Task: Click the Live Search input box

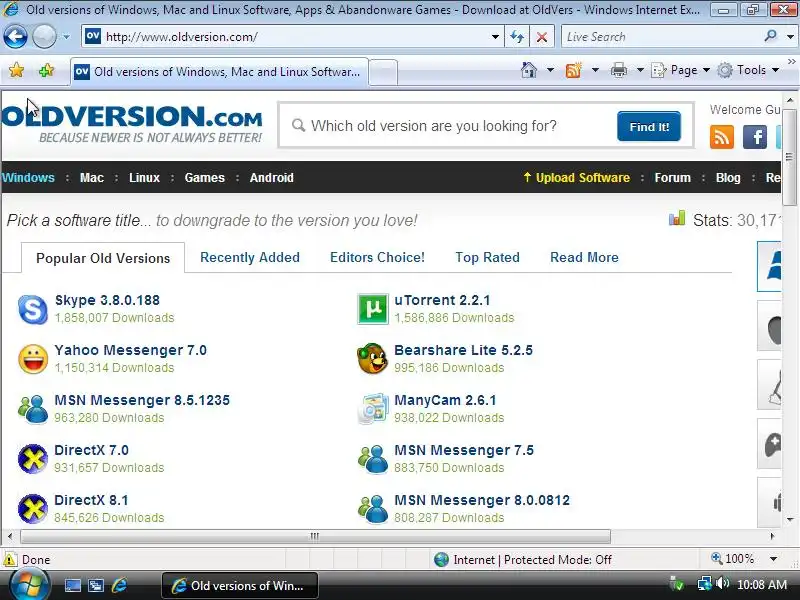Action: pyautogui.click(x=660, y=37)
